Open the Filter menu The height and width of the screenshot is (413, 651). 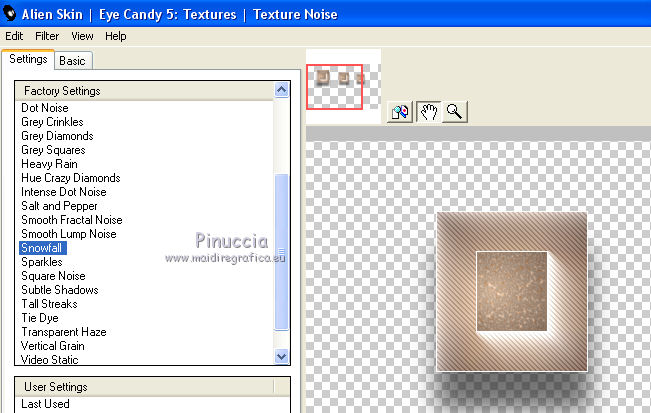point(47,36)
